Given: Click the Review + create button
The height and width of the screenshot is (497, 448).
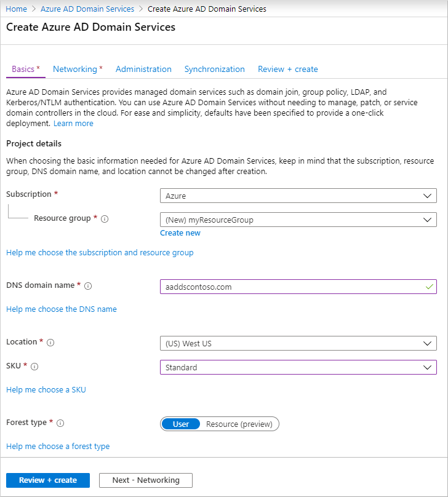Looking at the screenshot, I should pos(47,480).
